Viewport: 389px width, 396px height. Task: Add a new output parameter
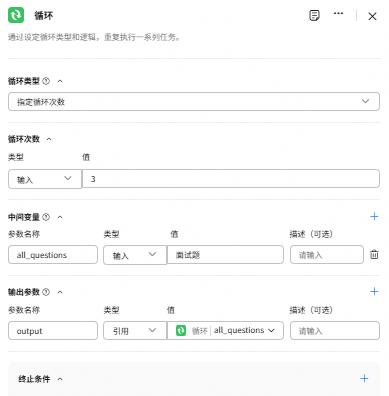coord(374,291)
